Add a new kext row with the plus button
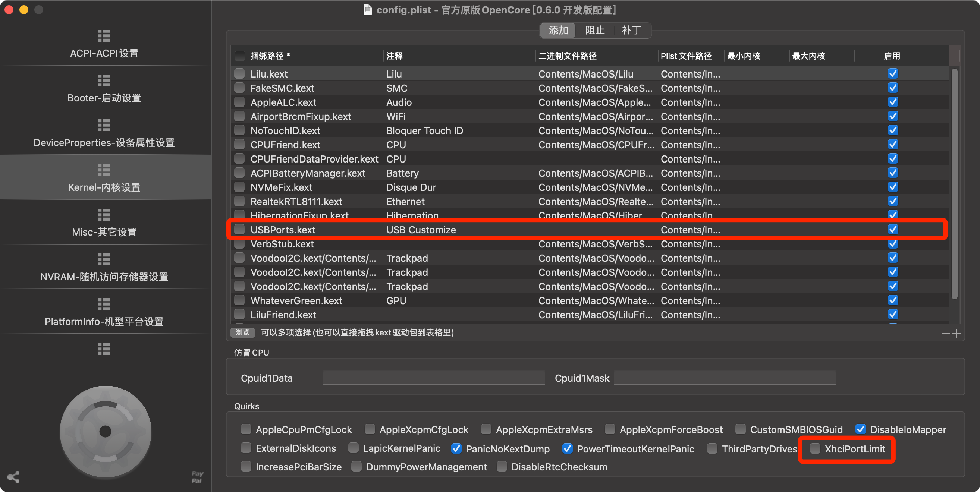 (957, 334)
